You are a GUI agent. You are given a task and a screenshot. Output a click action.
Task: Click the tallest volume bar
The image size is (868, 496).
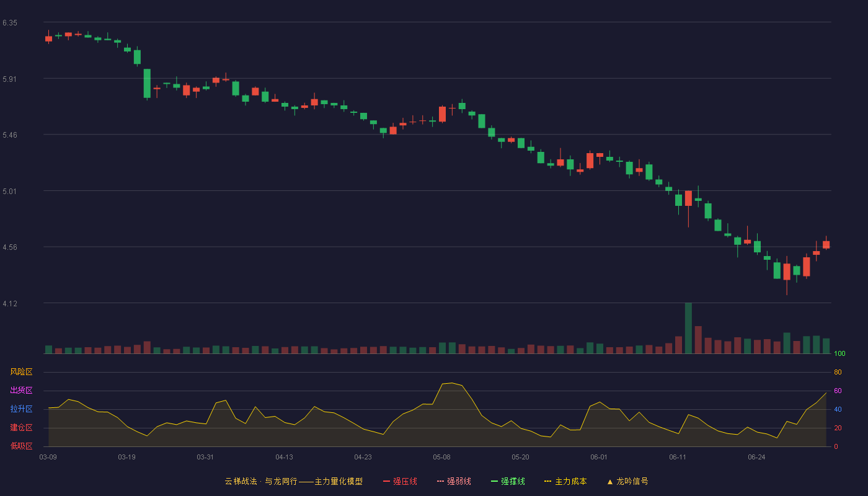click(688, 328)
